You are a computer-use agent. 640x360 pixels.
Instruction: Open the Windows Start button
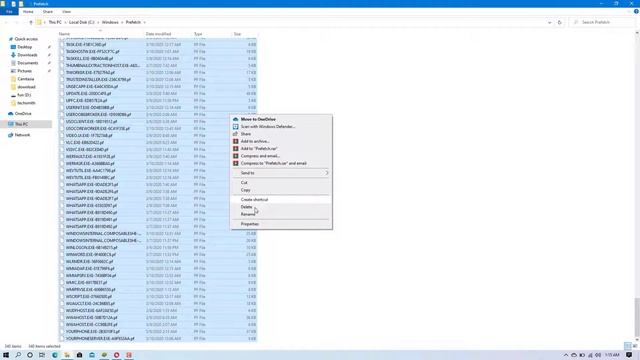coord(6,355)
